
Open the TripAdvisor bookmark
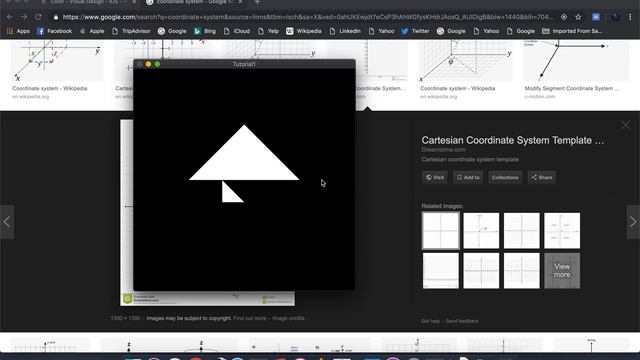131,31
